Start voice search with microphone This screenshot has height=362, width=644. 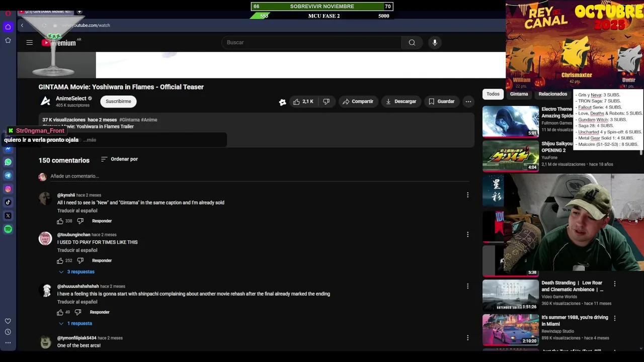[x=435, y=43]
